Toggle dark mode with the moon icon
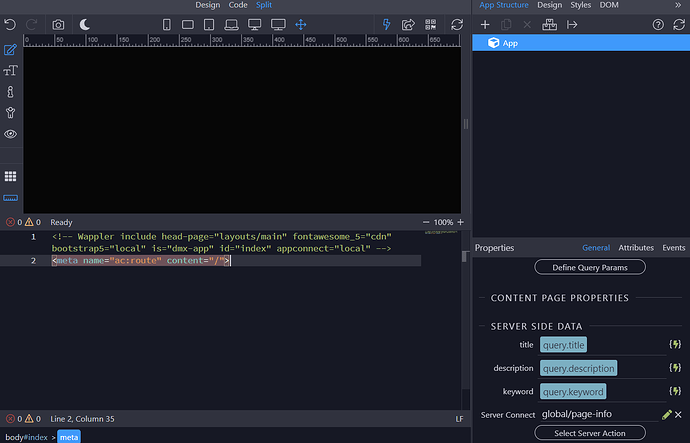690x443 pixels. point(85,23)
